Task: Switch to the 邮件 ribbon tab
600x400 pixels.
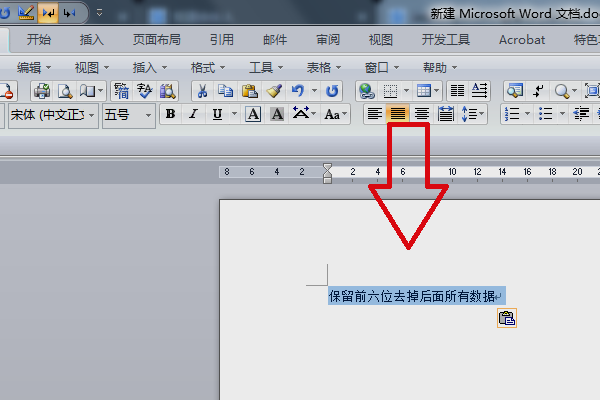Action: pos(275,39)
